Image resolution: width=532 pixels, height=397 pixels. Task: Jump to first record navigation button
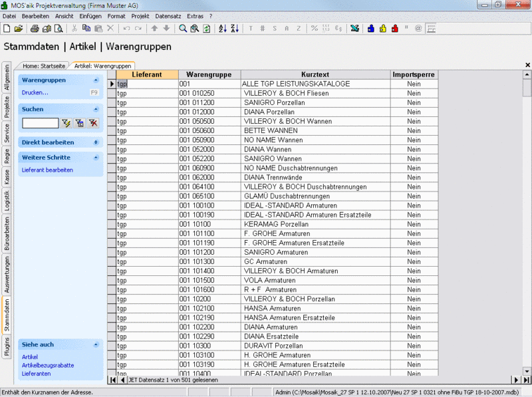pyautogui.click(x=112, y=380)
